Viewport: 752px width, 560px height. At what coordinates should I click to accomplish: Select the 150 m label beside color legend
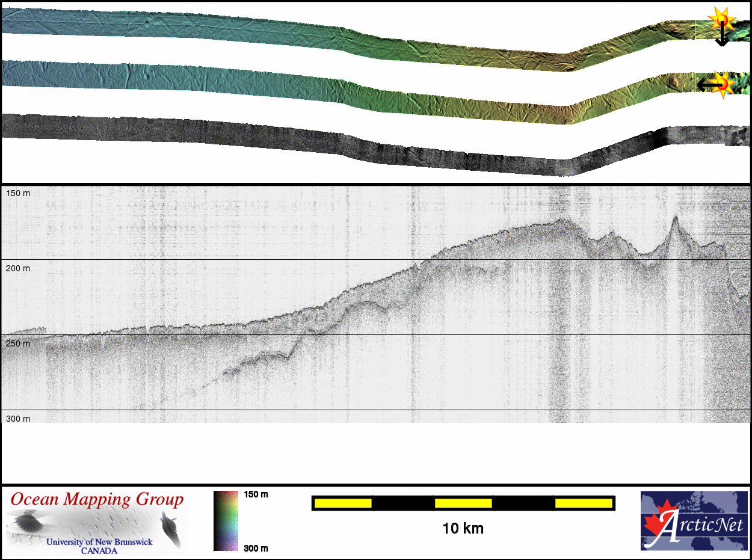coord(256,494)
